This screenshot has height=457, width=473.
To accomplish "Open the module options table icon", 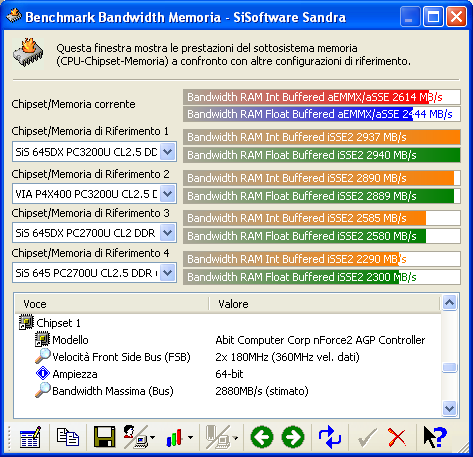I will click(30, 437).
